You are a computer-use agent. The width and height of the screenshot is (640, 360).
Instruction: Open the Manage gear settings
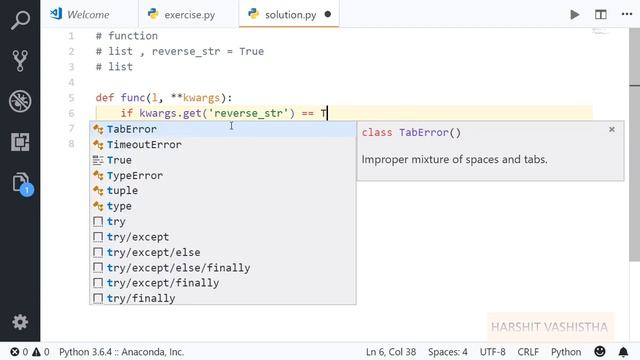pos(20,322)
